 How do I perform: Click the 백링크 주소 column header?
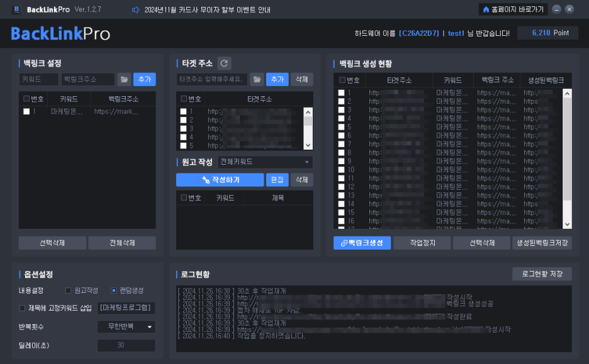coord(497,80)
